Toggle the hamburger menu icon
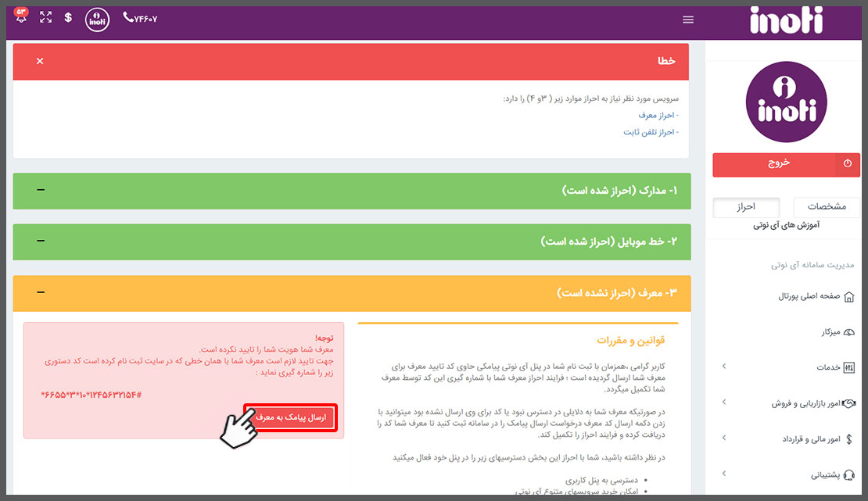This screenshot has width=868, height=501. 688,20
